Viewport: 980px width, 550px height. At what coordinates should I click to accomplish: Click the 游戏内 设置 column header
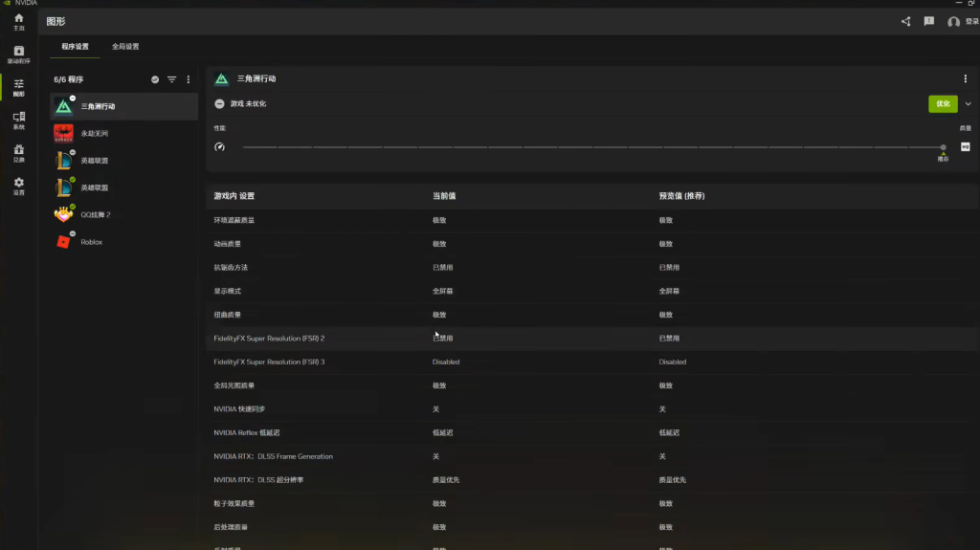pos(234,196)
